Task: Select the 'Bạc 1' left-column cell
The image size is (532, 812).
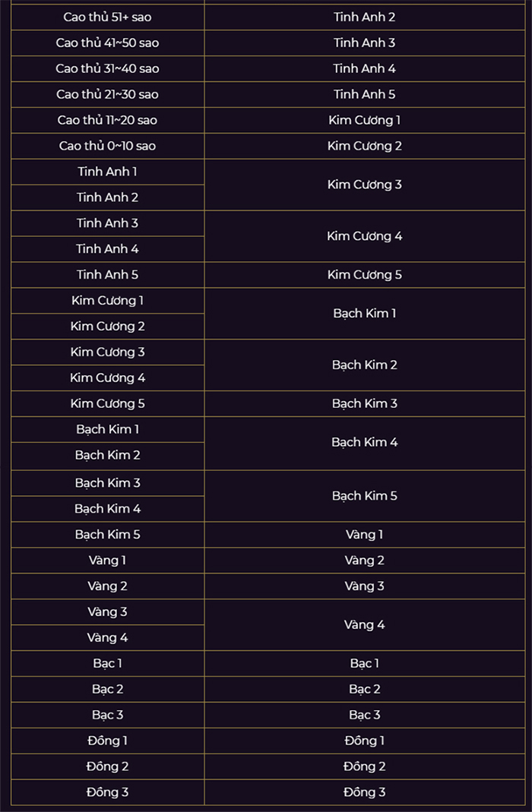Action: point(108,664)
